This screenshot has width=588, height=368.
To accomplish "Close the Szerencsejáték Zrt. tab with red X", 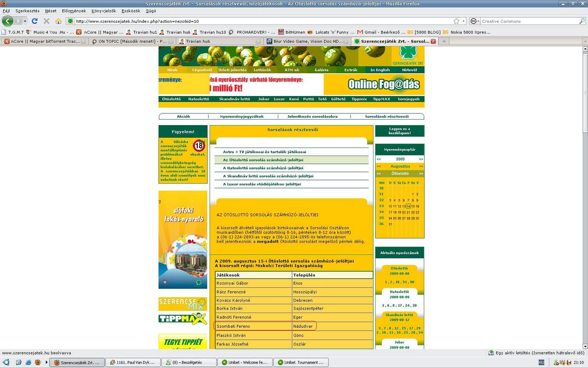I will pos(433,41).
